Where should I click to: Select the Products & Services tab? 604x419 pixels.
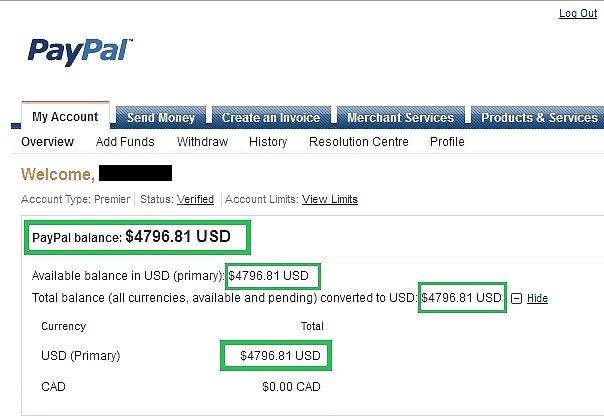click(539, 117)
